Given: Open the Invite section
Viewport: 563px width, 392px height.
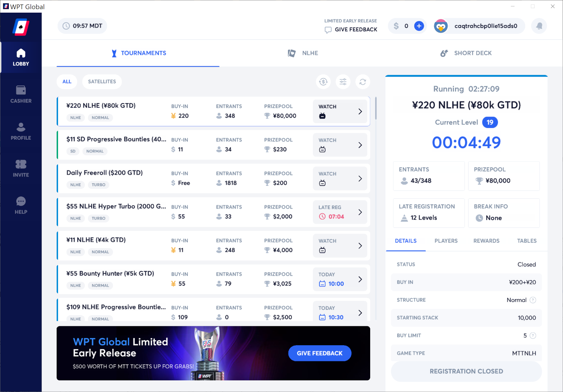Looking at the screenshot, I should [x=21, y=168].
